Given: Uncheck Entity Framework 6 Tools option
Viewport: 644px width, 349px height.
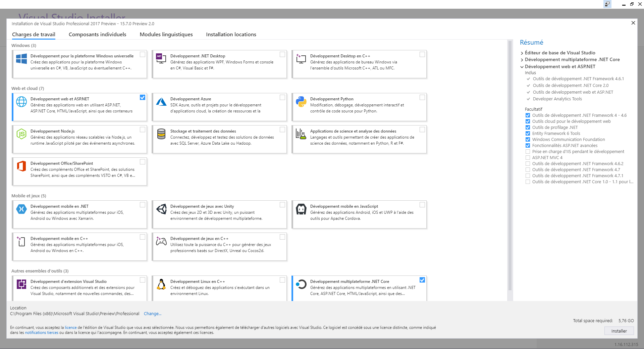Looking at the screenshot, I should (x=528, y=134).
